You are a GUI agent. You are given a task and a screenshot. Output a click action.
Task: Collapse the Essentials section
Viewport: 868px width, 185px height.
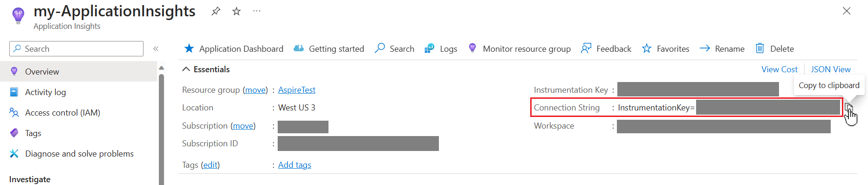click(205, 69)
